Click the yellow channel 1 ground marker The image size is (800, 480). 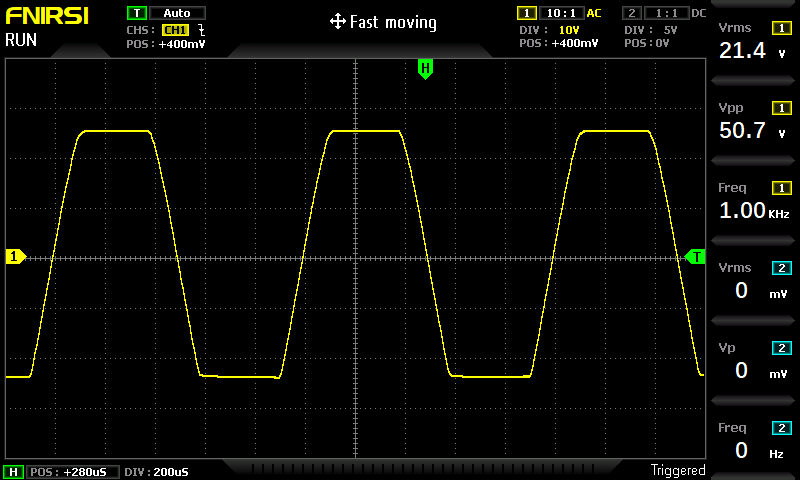(16, 256)
